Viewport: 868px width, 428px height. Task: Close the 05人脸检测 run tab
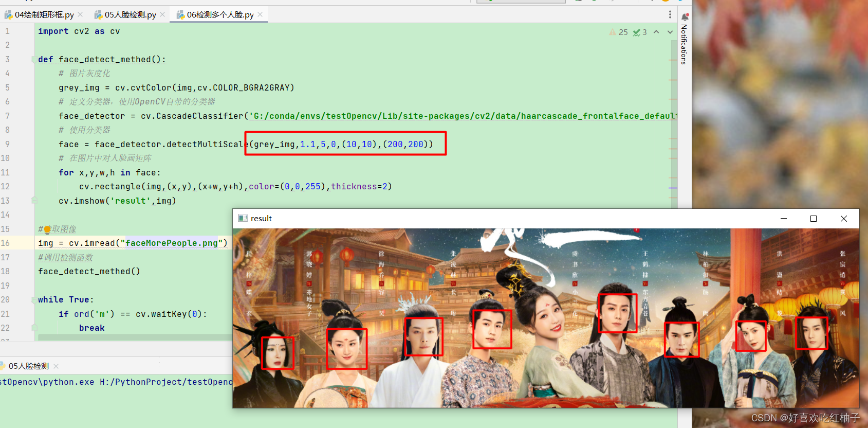tap(56, 366)
